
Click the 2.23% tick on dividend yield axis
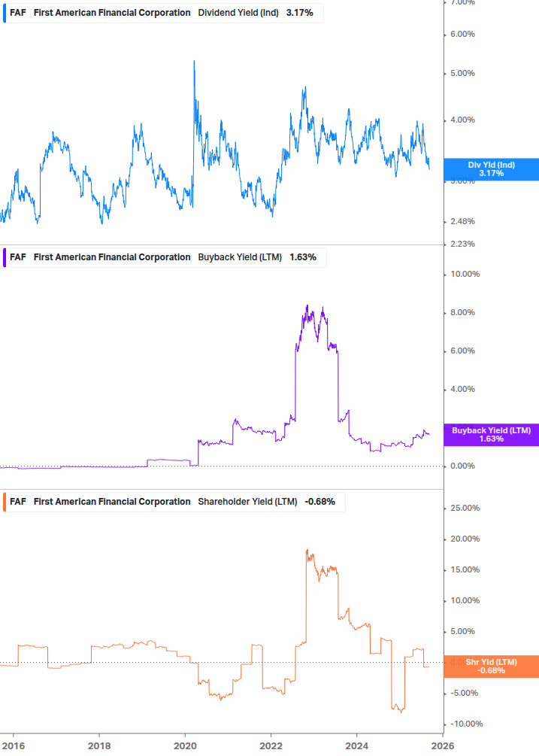[462, 244]
